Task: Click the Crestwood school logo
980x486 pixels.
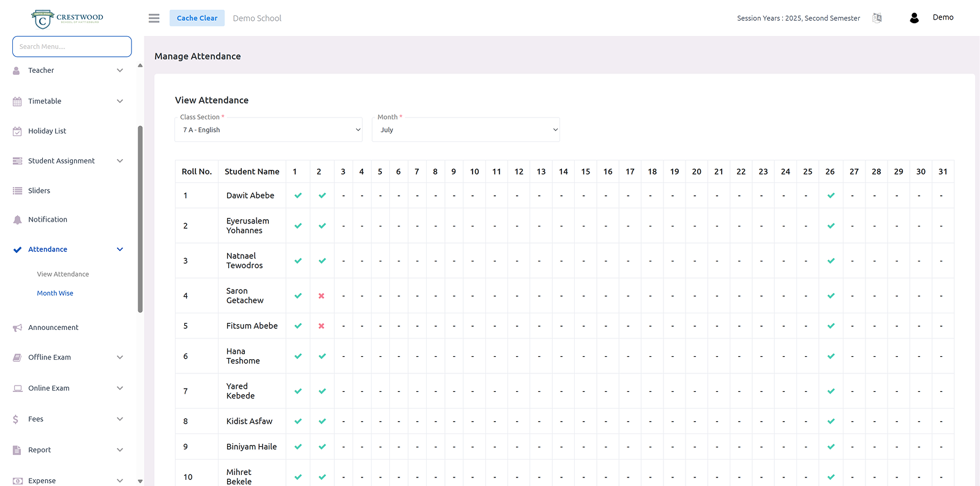Action: point(67,19)
